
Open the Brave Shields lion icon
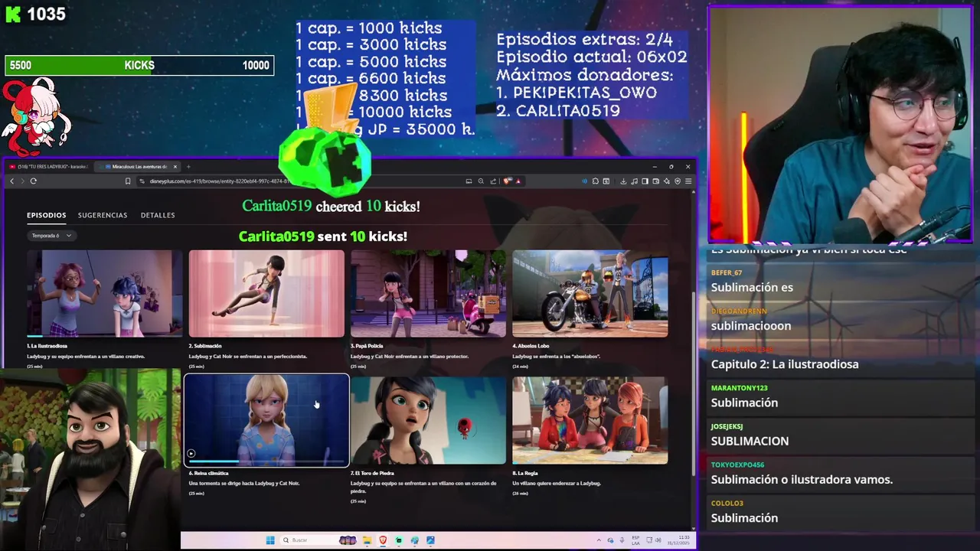[507, 181]
